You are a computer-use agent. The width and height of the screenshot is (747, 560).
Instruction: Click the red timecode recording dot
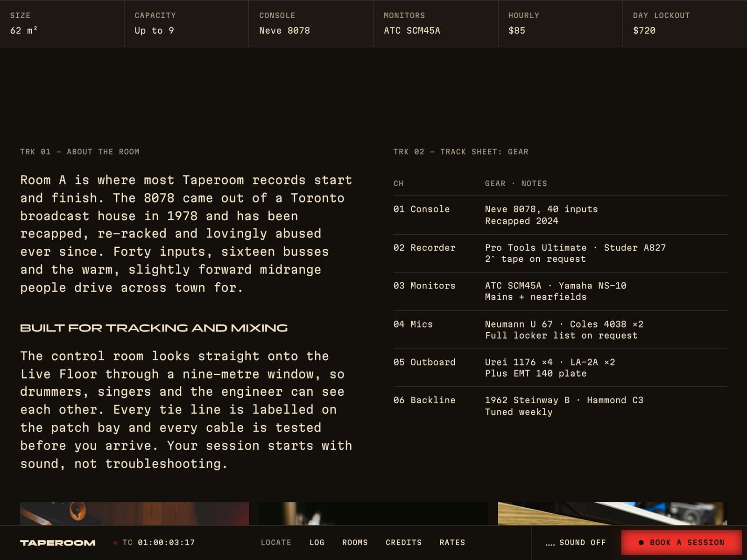pyautogui.click(x=115, y=543)
